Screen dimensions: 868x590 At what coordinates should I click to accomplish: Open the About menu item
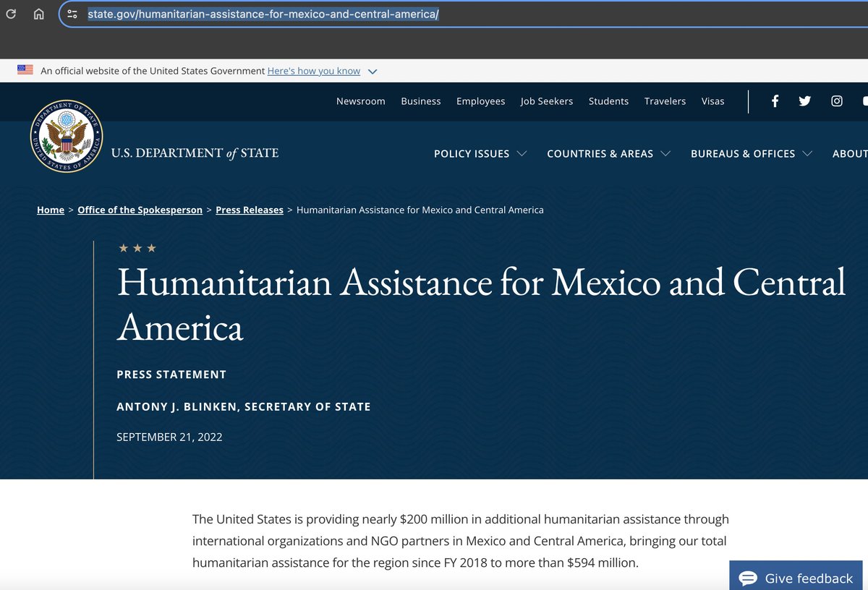[x=850, y=153]
